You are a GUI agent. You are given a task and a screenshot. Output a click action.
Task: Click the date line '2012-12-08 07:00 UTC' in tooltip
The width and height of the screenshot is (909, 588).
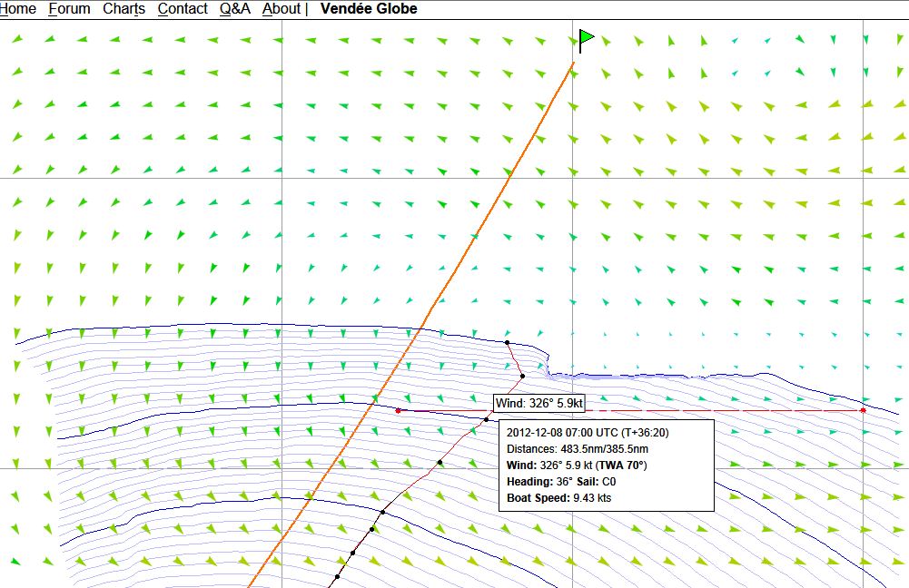click(588, 432)
